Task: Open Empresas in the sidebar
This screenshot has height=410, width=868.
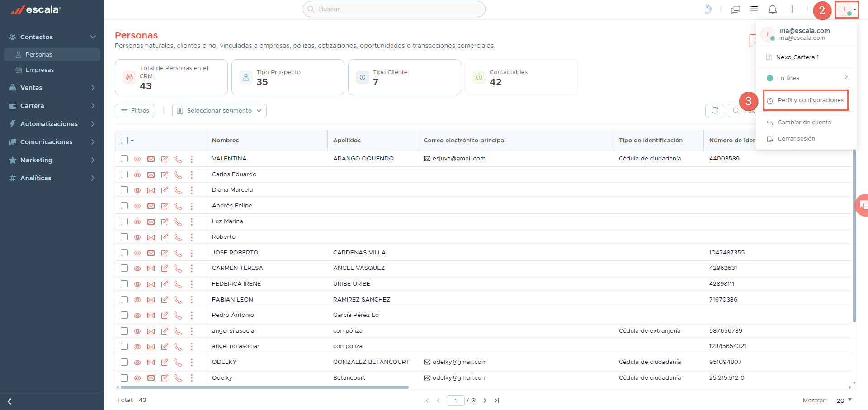Action: pyautogui.click(x=52, y=70)
